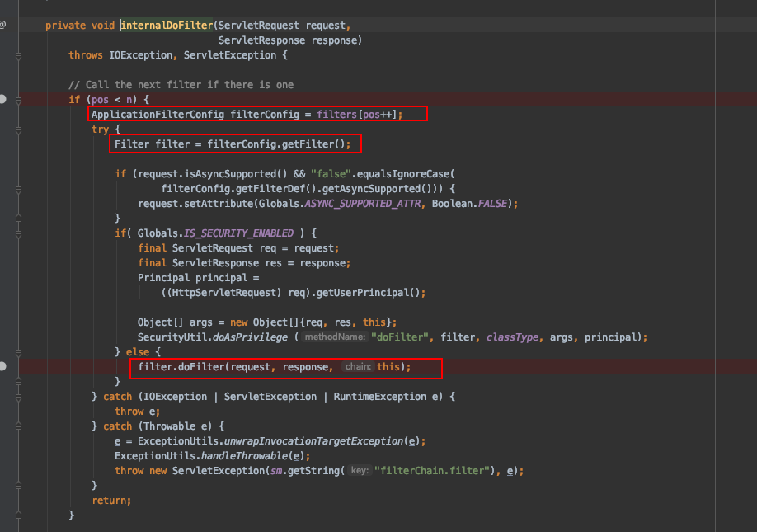
Task: Collapse the 'try {' block fold marker
Action: (18, 129)
